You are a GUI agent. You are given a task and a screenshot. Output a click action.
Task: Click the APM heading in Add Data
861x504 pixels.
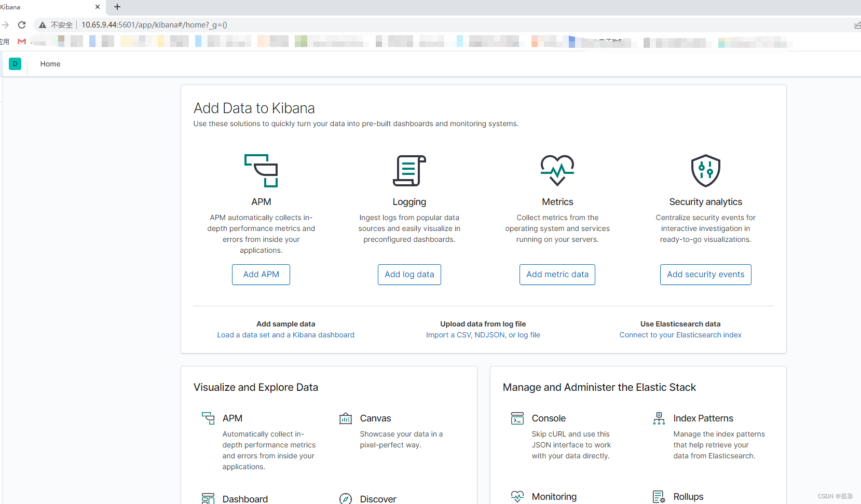pos(261,202)
